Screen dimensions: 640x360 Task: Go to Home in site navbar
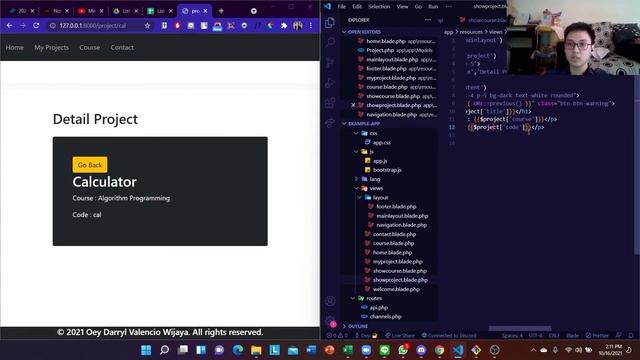point(15,47)
